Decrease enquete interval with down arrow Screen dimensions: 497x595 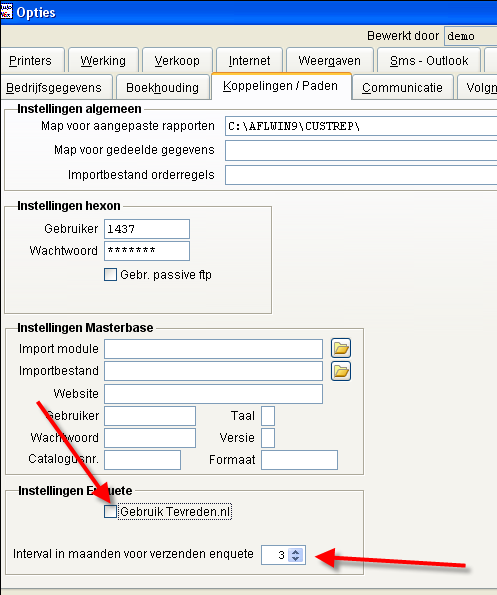pos(296,559)
